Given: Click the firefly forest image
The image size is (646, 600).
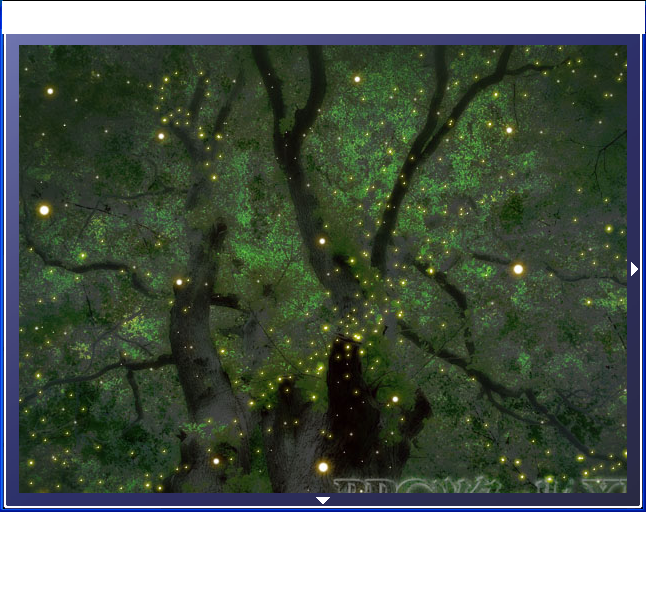Looking at the screenshot, I should pyautogui.click(x=323, y=269).
